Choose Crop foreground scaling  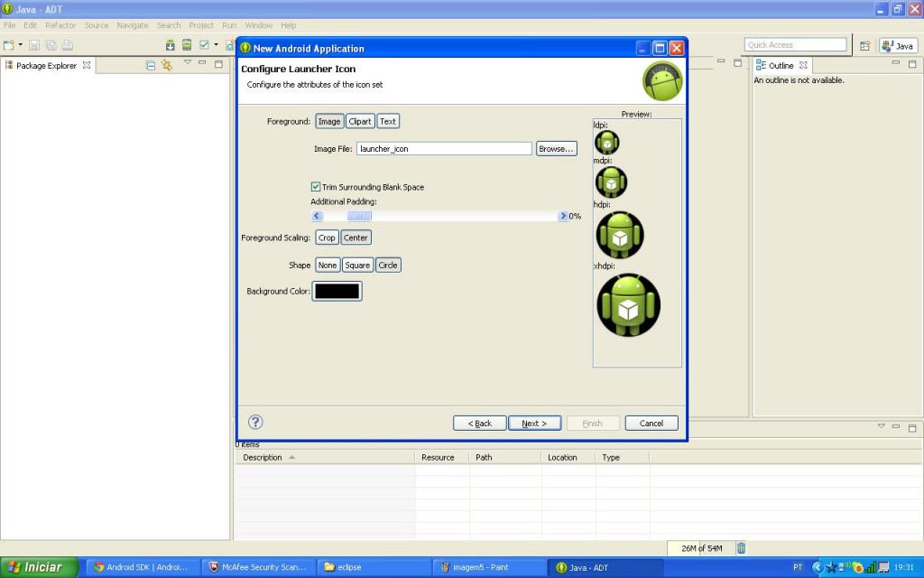pos(327,238)
